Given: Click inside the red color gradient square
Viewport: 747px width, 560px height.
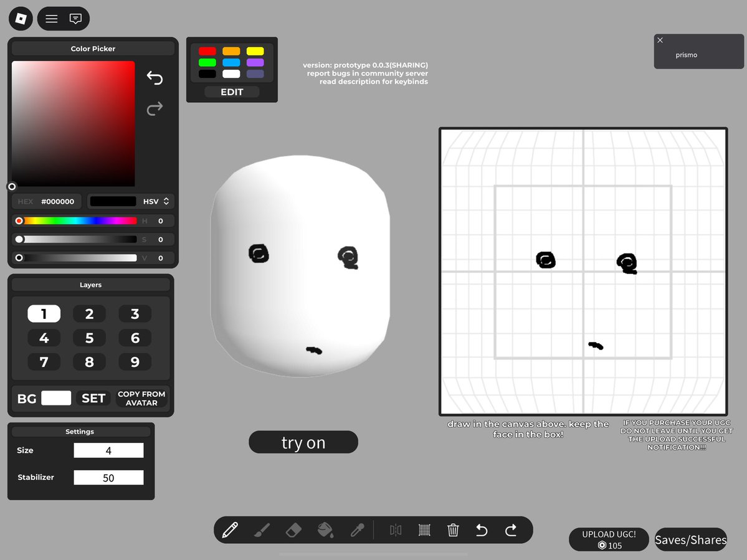Looking at the screenshot, I should pos(74,123).
